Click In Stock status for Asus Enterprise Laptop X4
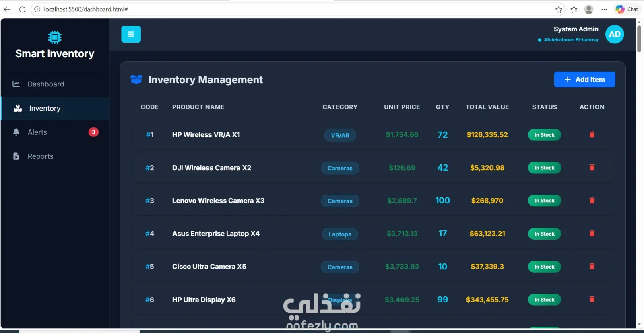The image size is (644, 333). click(x=545, y=234)
